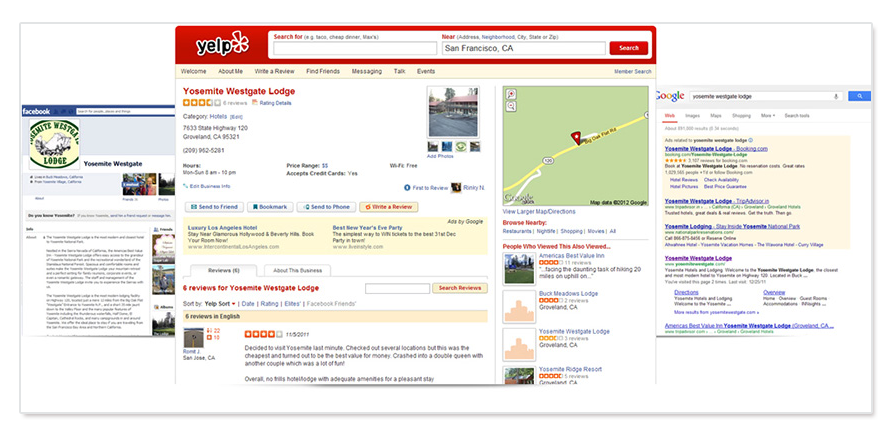Click the red Yelp Search button
The height and width of the screenshot is (435, 892).
(x=629, y=48)
